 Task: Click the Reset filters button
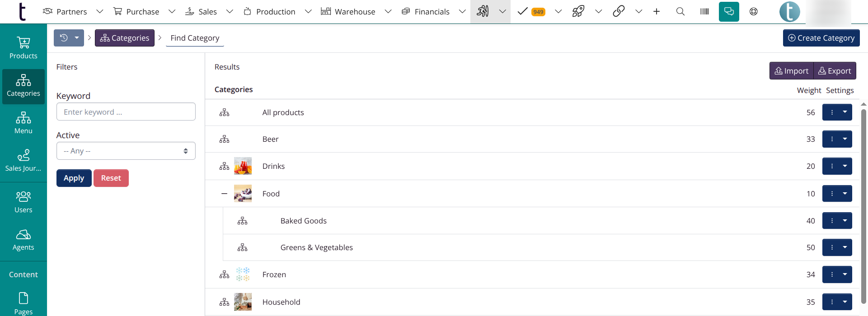111,178
